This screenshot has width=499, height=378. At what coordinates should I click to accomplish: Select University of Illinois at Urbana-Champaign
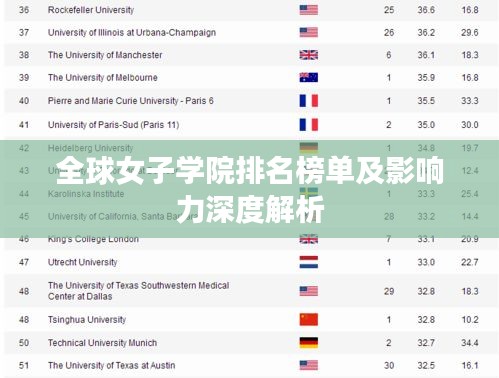[132, 32]
